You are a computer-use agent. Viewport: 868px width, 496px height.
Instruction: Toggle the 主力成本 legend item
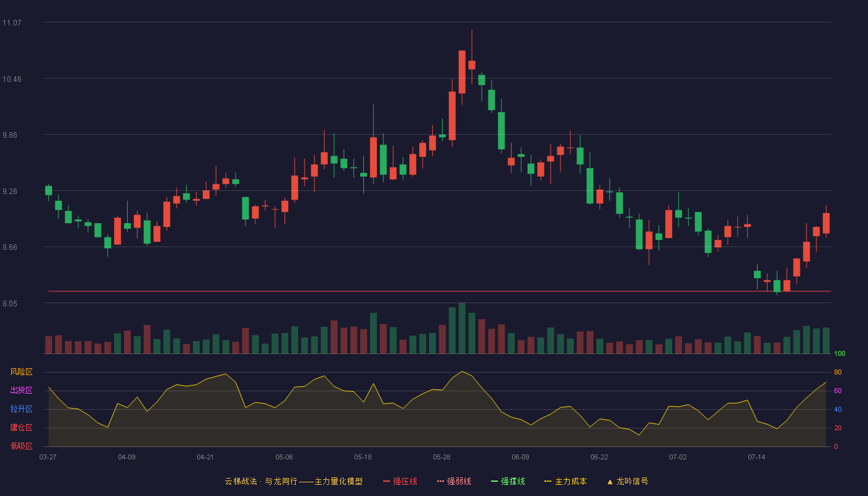coord(565,481)
